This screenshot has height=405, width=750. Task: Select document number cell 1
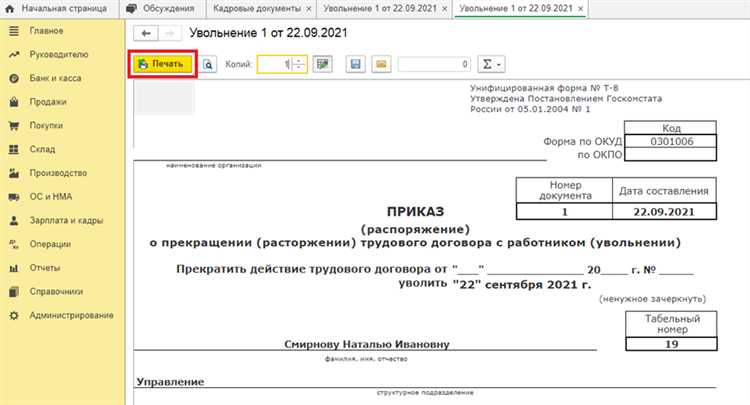pyautogui.click(x=564, y=211)
